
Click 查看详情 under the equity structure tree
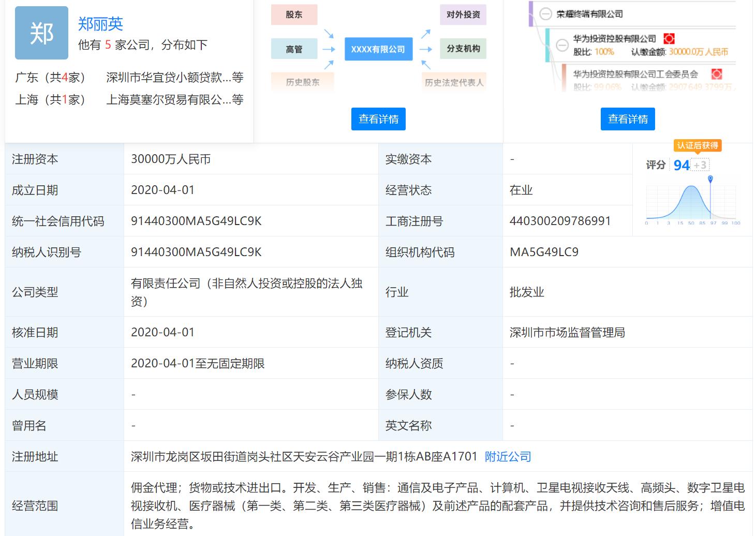[628, 119]
